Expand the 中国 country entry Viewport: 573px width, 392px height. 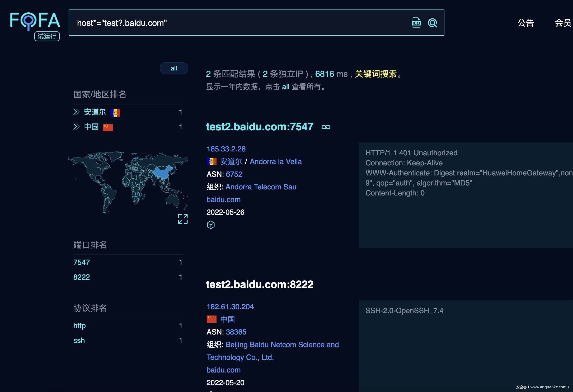pyautogui.click(x=76, y=127)
